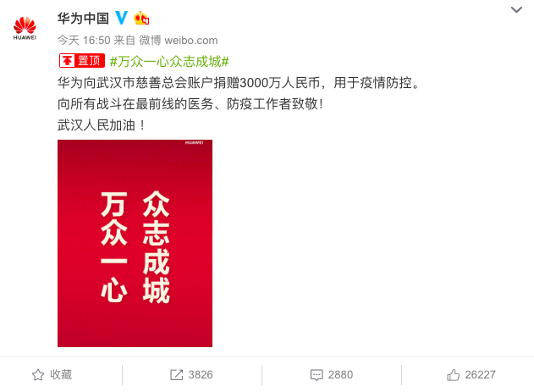534x392 pixels.
Task: Open the #万众一心众志成城# hashtag topic
Action: [169, 61]
